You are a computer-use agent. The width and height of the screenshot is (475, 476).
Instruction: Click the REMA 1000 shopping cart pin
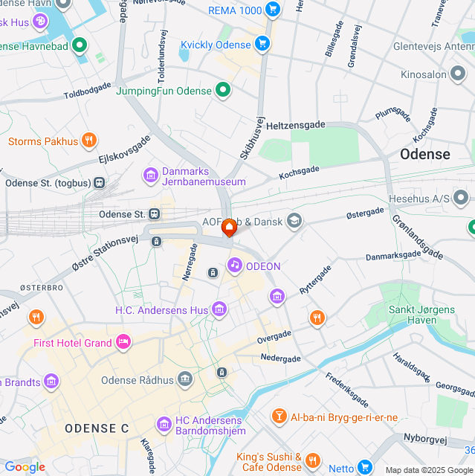(272, 10)
